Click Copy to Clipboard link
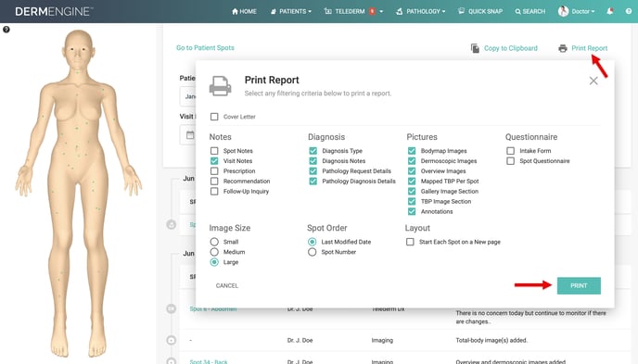 point(511,48)
